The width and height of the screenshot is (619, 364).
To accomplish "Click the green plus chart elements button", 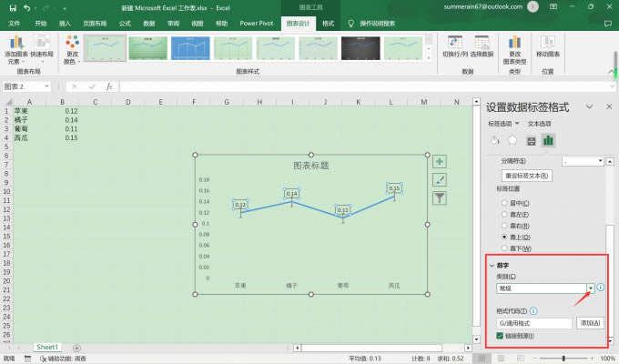I will (x=440, y=161).
